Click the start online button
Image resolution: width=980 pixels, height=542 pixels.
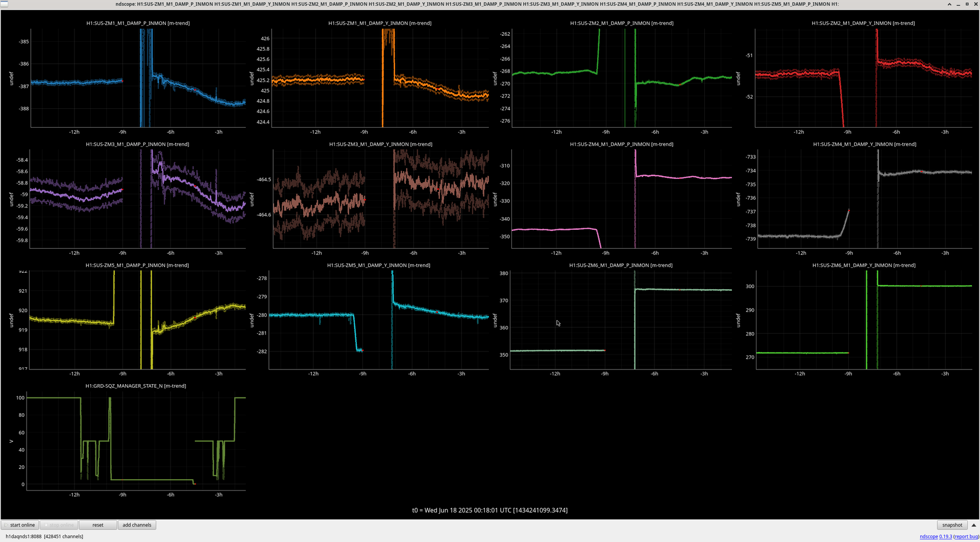pos(20,525)
